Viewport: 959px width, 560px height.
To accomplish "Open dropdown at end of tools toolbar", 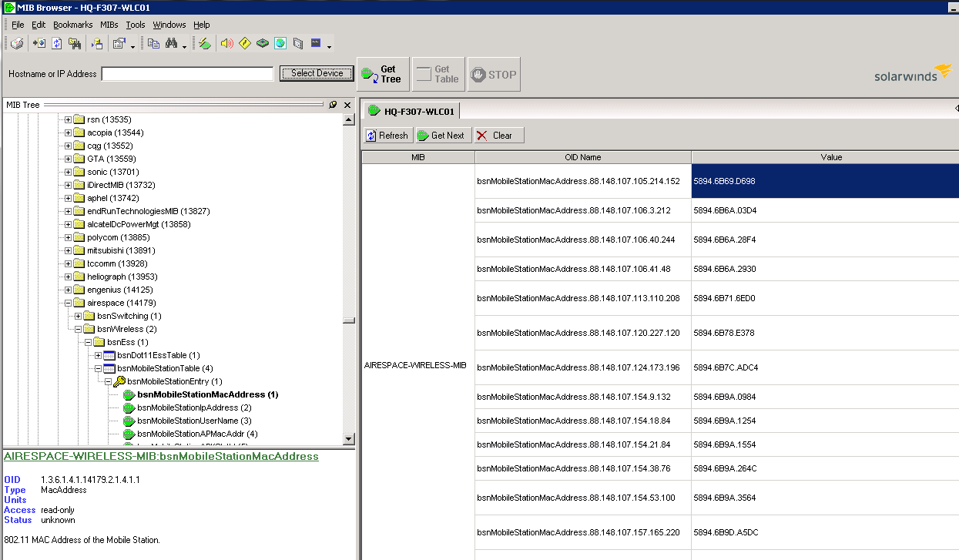I will point(329,46).
